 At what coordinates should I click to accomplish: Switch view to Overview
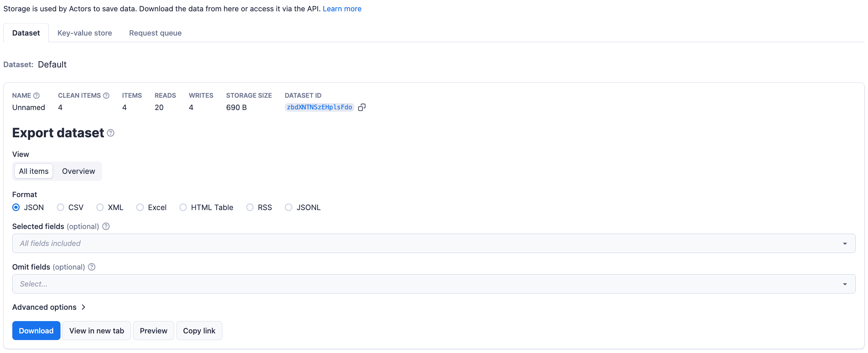pos(78,171)
